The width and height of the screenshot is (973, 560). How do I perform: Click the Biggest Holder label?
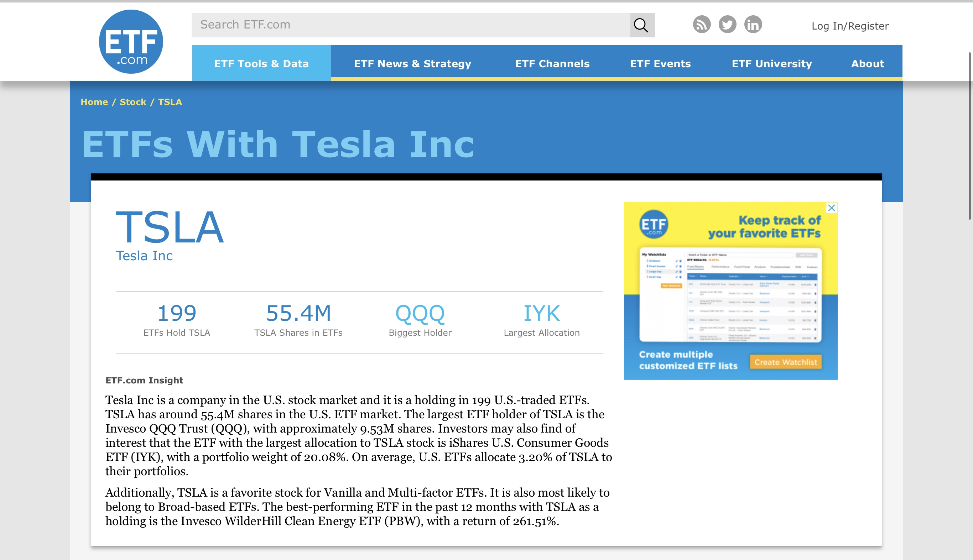(420, 333)
